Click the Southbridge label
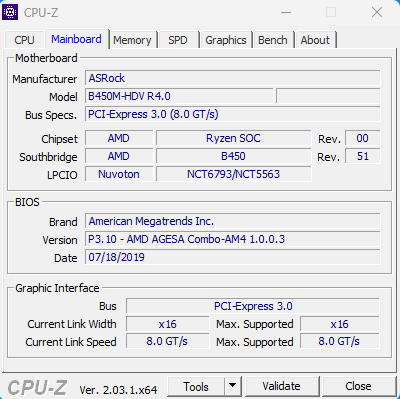Screen dimensions: 400x399 pyautogui.click(x=48, y=157)
